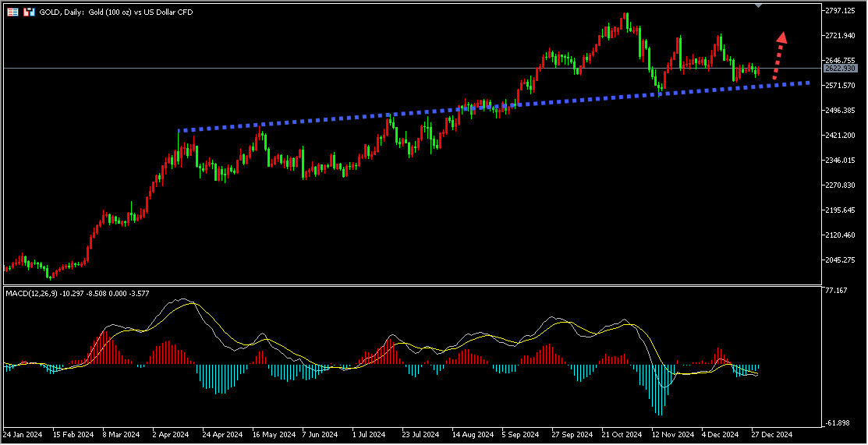Viewport: 868px width, 445px height.
Task: Click the 15 Feb 2024 date label
Action: point(72,433)
